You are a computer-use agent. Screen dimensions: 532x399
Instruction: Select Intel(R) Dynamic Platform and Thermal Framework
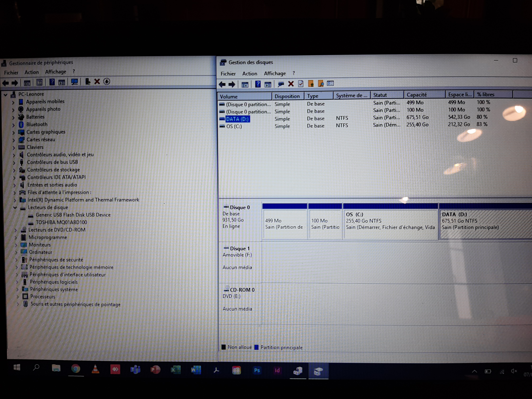click(x=84, y=200)
